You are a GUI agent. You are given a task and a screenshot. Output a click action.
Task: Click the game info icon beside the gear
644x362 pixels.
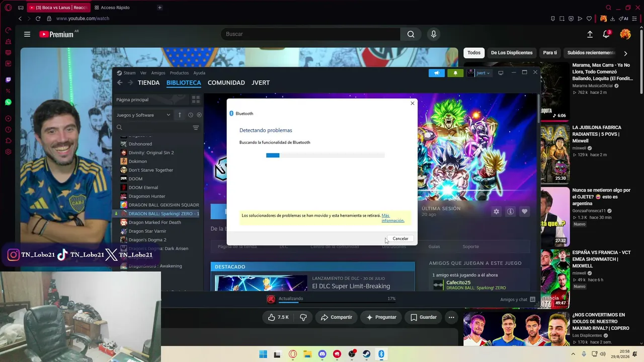pyautogui.click(x=510, y=212)
